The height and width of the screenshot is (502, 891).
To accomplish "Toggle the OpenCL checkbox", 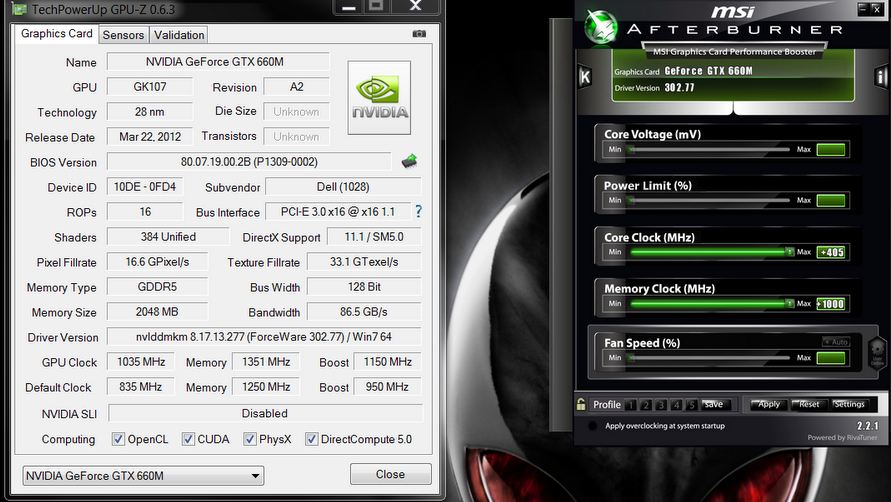I will coord(118,439).
